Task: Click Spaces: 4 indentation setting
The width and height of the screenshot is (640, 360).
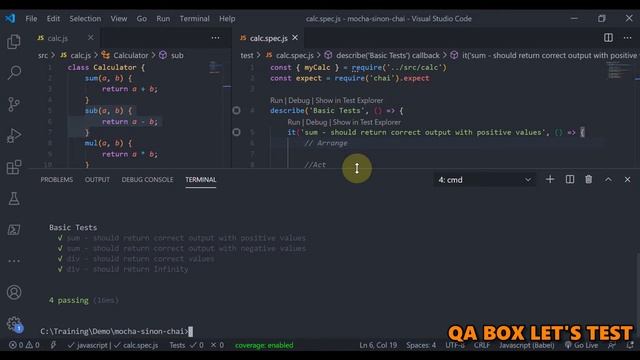Action: tap(421, 345)
